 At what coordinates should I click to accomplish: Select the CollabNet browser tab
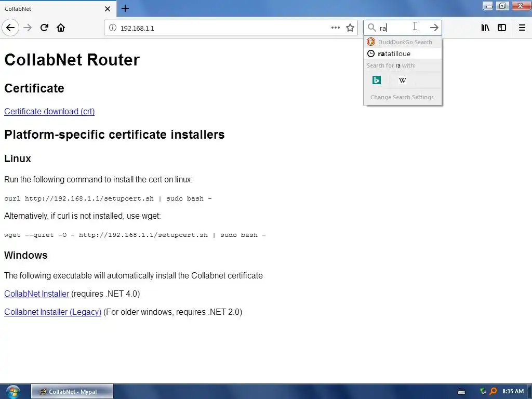58,8
